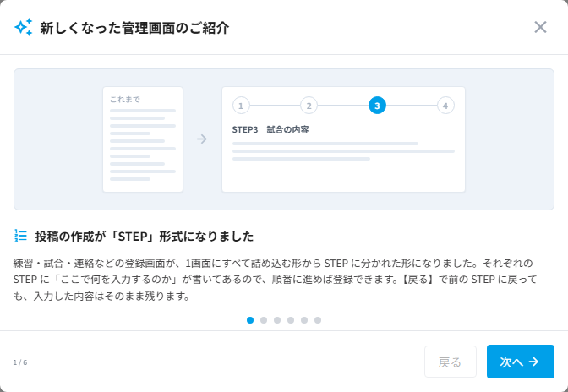This screenshot has width=568, height=392.
Task: Select the fourth pagination dot
Action: pos(291,320)
